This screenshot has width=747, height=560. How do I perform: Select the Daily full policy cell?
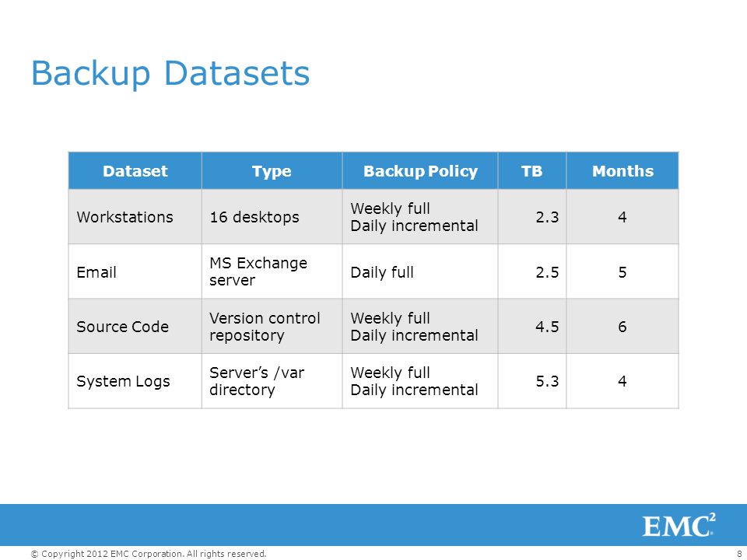point(420,271)
